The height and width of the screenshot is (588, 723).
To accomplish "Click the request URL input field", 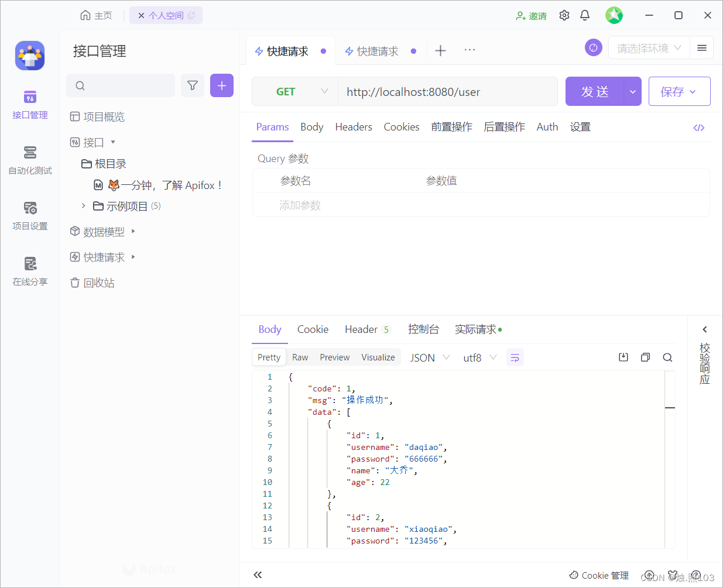I will coord(448,92).
